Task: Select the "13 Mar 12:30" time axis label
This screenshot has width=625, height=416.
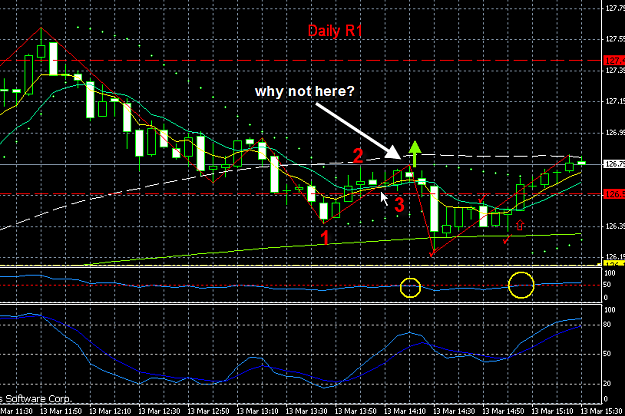Action: coord(159,411)
